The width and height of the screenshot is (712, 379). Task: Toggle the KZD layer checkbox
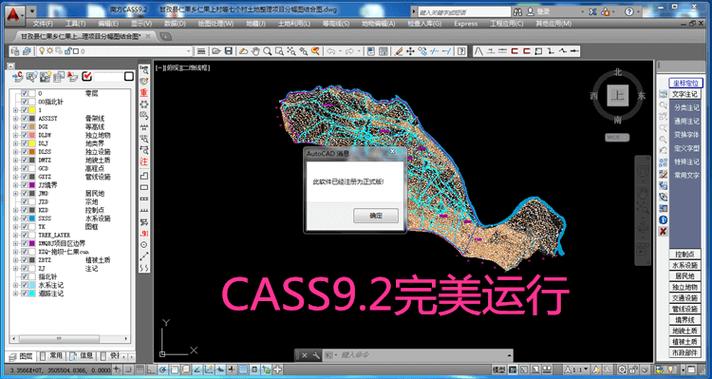click(x=25, y=210)
